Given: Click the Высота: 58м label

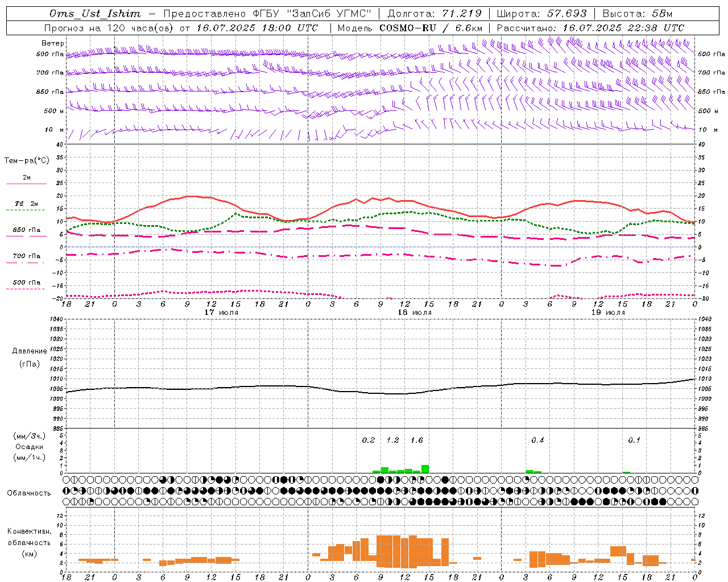Looking at the screenshot, I should 638,14.
